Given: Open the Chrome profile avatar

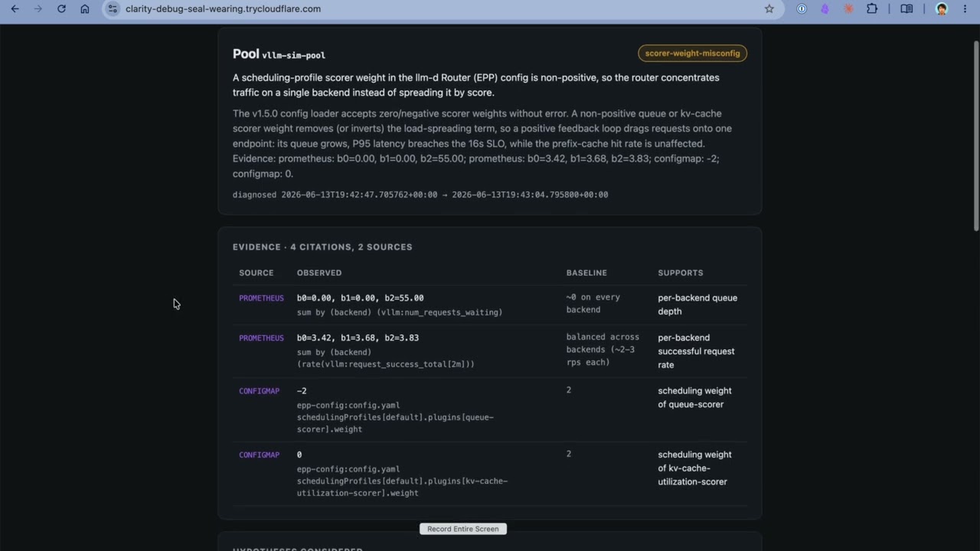Looking at the screenshot, I should [942, 8].
